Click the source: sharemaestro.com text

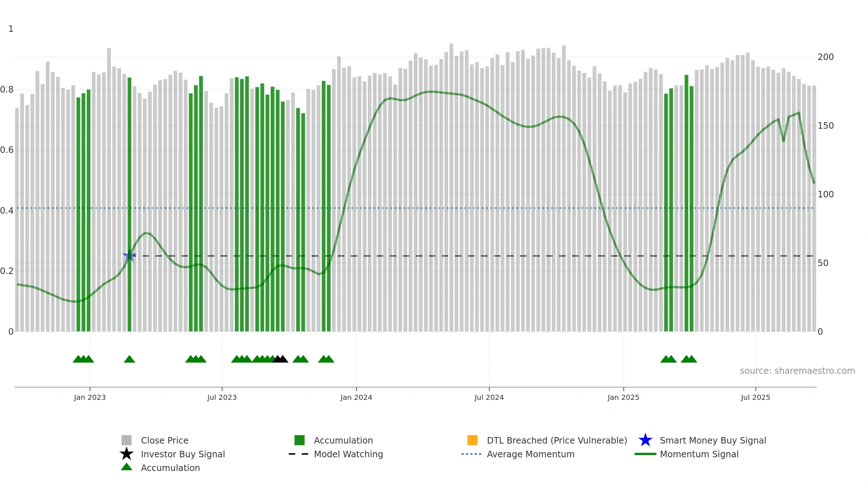click(797, 371)
